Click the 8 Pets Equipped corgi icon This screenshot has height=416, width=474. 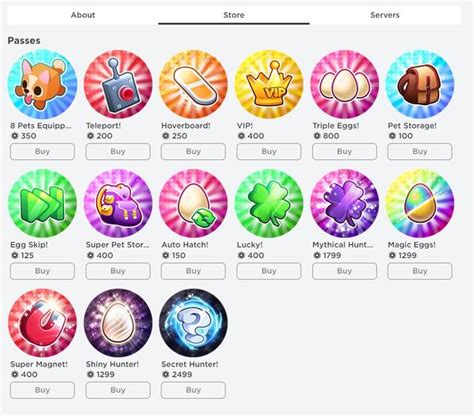42,84
